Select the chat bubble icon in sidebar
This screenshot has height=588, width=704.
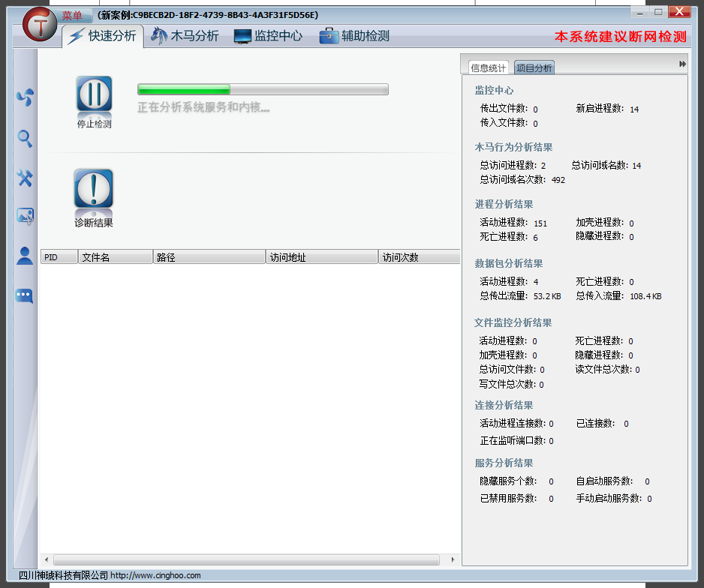point(24,295)
